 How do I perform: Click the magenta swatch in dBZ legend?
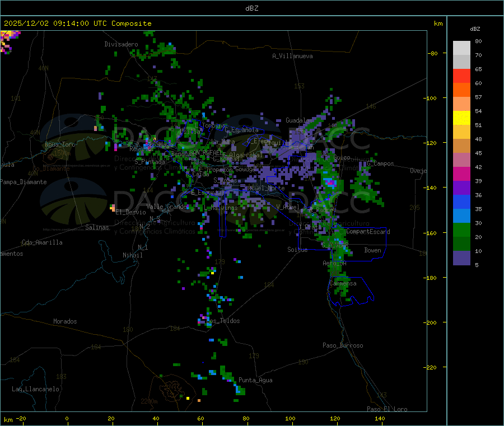pos(461,174)
